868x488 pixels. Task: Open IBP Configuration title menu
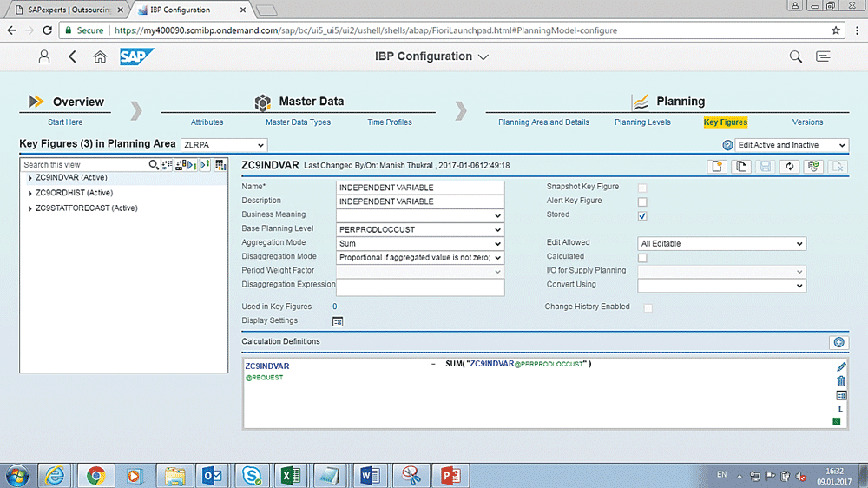click(431, 56)
